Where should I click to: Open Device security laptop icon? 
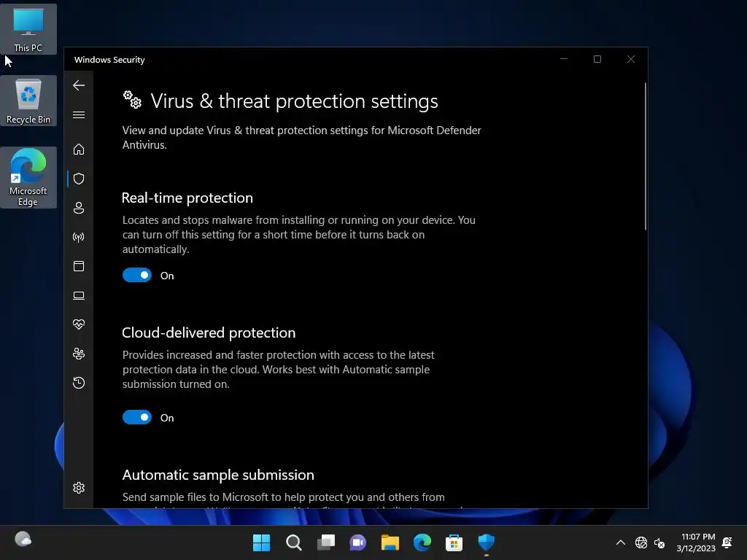79,296
